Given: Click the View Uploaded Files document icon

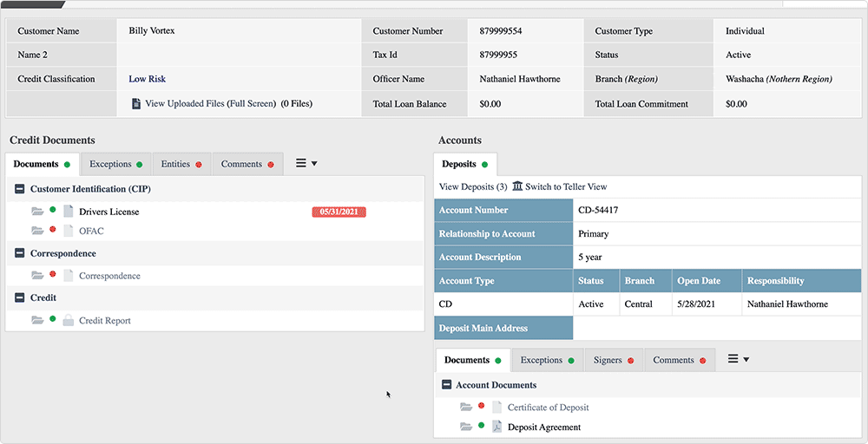Looking at the screenshot, I should tap(136, 104).
